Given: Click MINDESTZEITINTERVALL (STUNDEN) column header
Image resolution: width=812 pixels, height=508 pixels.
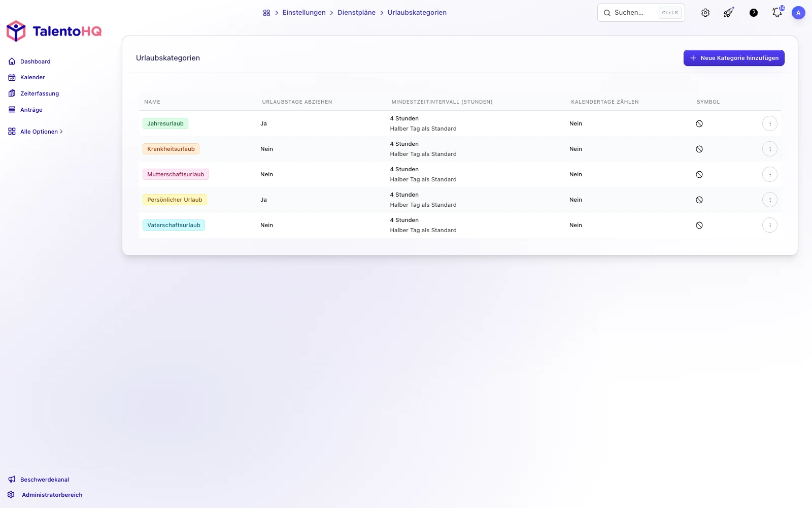Looking at the screenshot, I should 442,102.
